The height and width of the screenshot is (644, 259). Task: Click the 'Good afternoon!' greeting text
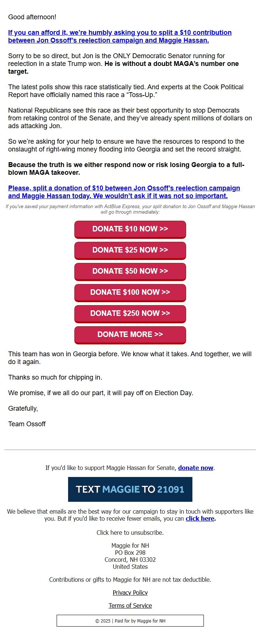click(32, 17)
